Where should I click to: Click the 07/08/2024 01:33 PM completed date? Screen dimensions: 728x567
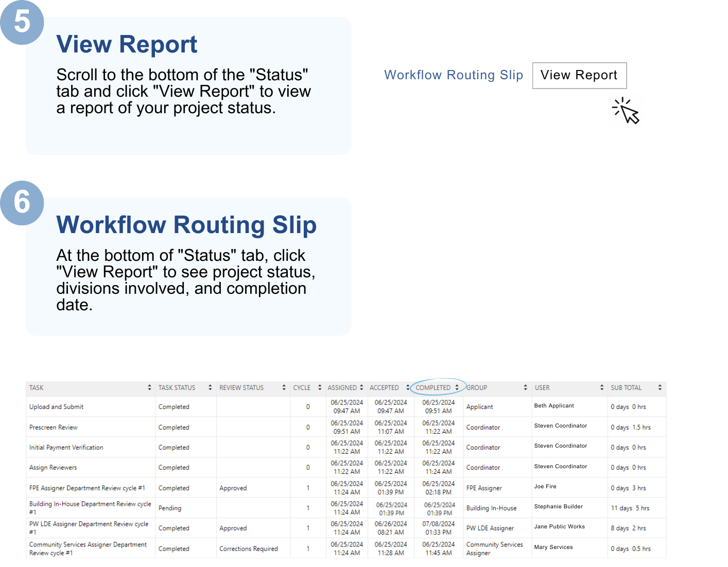point(439,528)
